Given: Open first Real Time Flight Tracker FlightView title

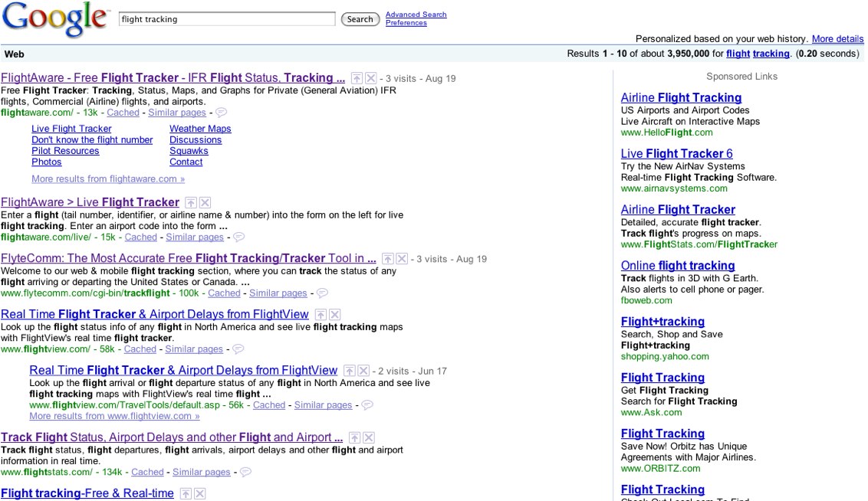Looking at the screenshot, I should [x=154, y=314].
